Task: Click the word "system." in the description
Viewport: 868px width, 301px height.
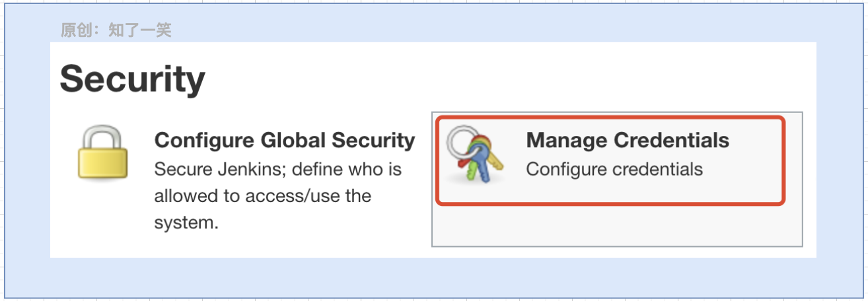Action: click(x=186, y=223)
